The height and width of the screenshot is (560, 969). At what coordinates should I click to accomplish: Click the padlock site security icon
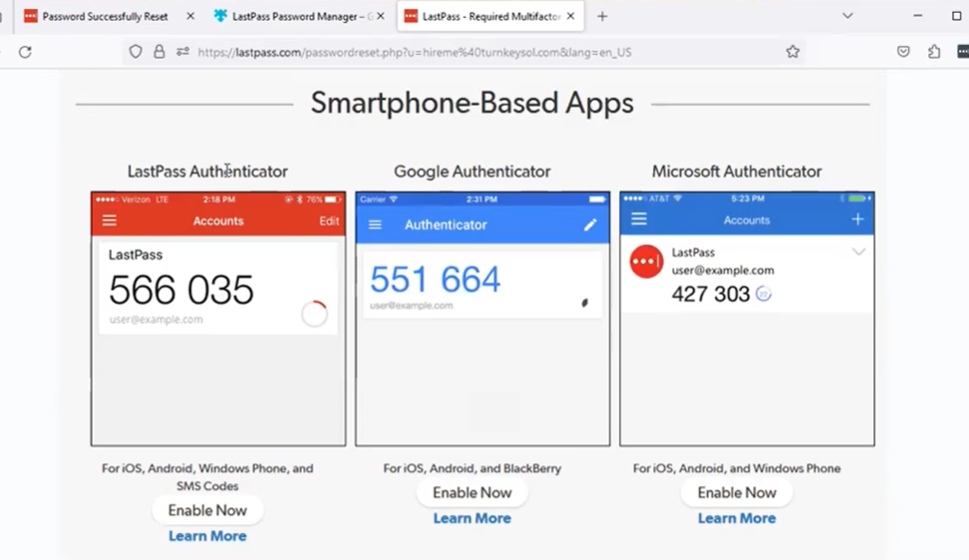(159, 52)
